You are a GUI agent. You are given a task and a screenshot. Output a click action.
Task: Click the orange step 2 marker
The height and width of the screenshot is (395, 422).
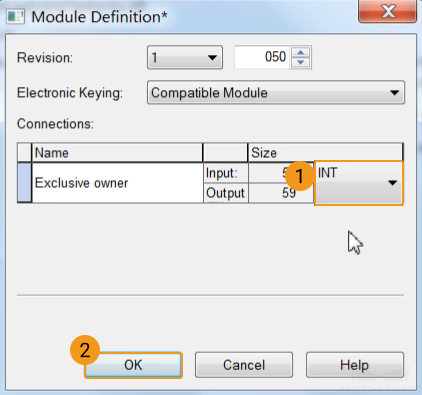85,350
